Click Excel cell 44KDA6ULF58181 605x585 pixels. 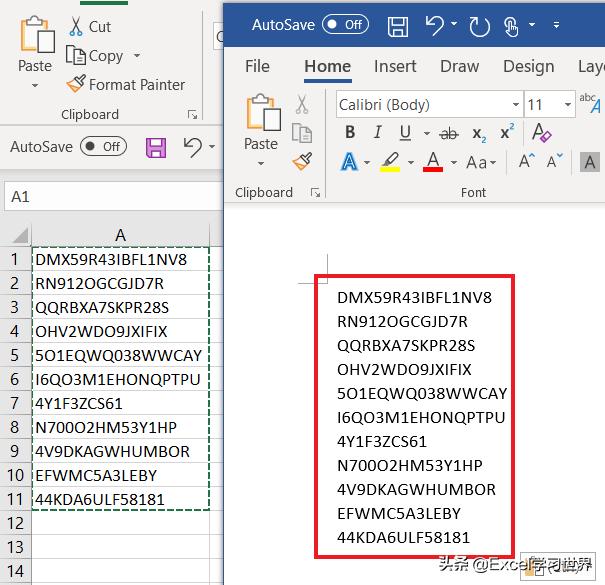click(x=120, y=499)
